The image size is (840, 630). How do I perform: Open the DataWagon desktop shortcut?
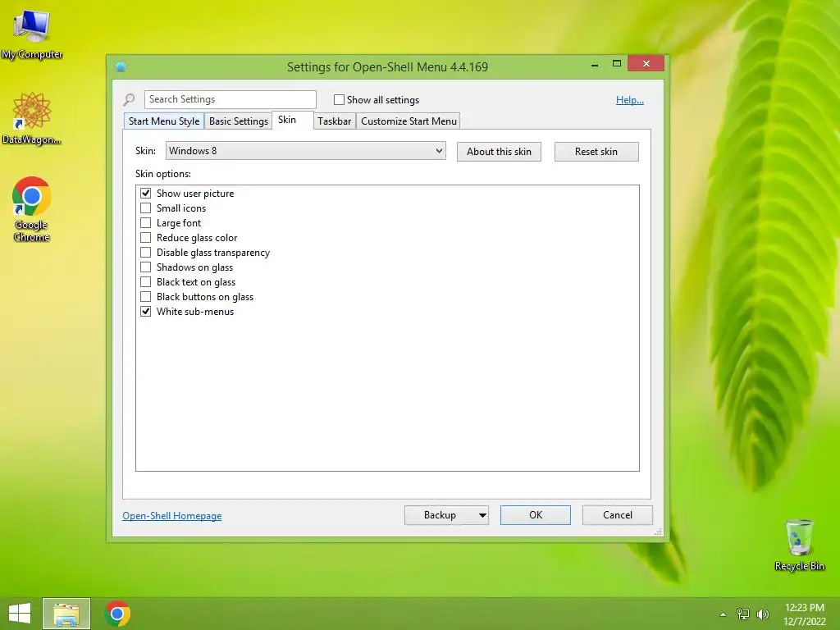pyautogui.click(x=32, y=118)
